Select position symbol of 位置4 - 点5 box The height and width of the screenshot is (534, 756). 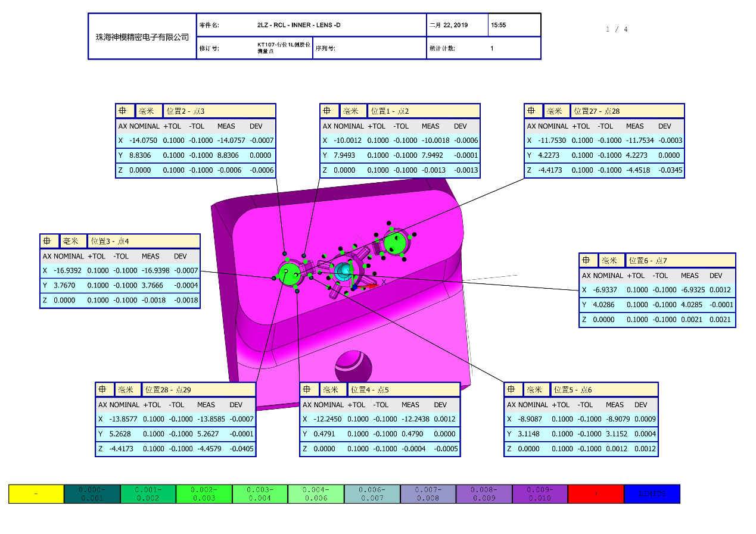[308, 390]
